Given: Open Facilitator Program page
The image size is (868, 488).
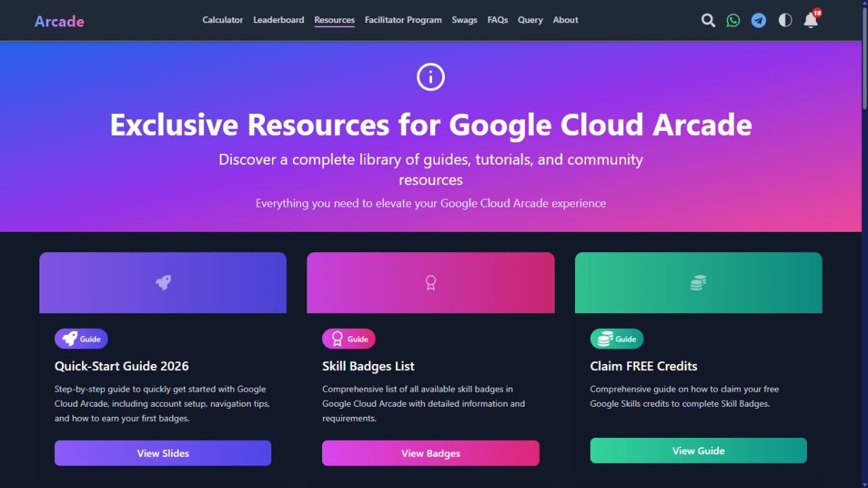Looking at the screenshot, I should click(x=403, y=20).
